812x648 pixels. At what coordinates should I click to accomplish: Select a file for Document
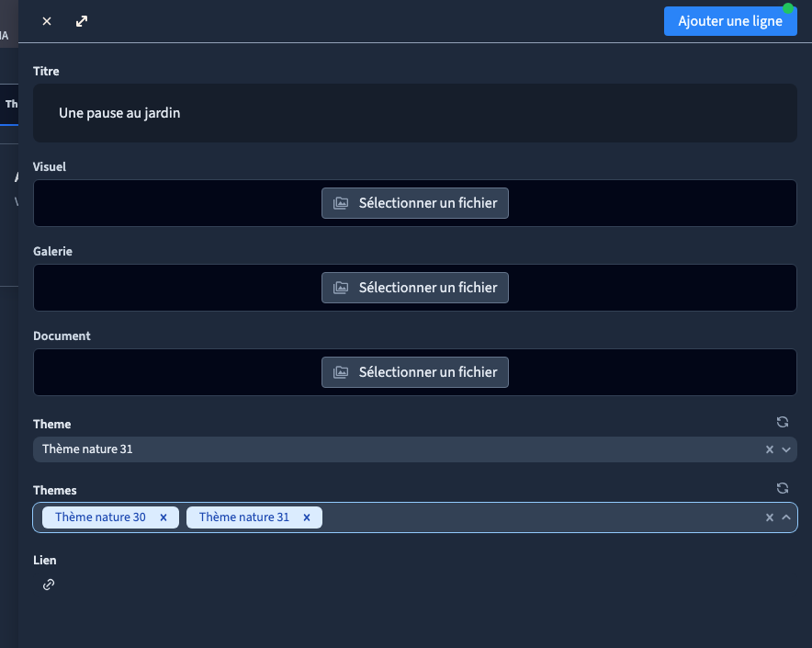coord(415,372)
